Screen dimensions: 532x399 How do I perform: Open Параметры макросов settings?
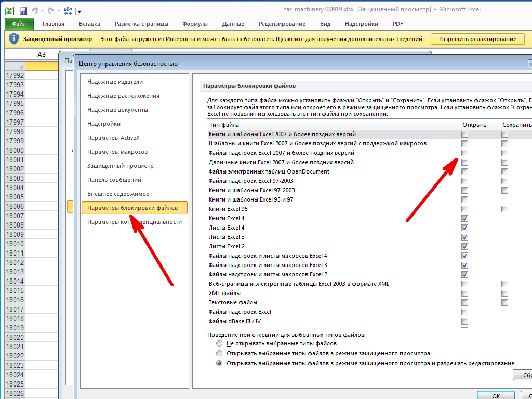pyautogui.click(x=117, y=152)
